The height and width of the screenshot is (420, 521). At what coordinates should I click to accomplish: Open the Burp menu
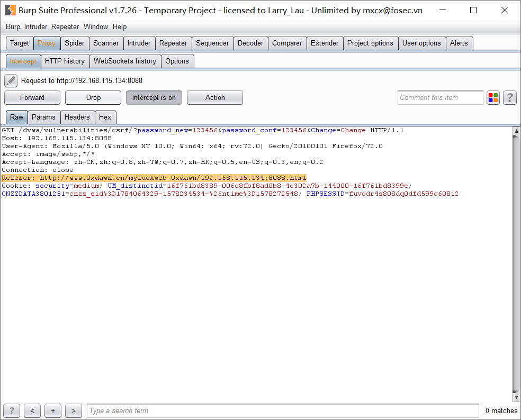13,27
